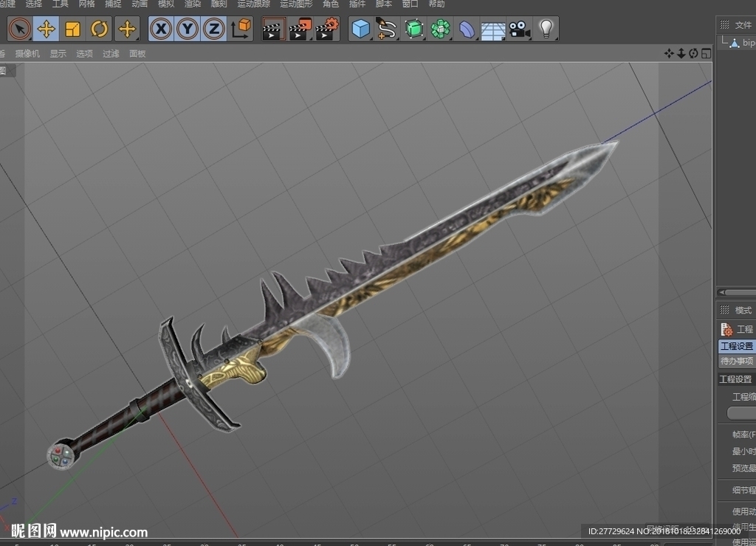This screenshot has height=546, width=756.
Task: Open the 待办事项 tab
Action: [x=737, y=361]
